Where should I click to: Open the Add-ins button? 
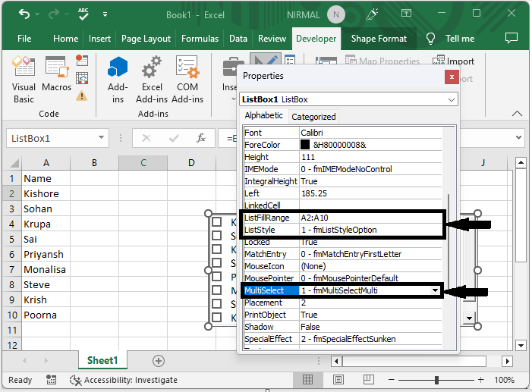point(118,80)
